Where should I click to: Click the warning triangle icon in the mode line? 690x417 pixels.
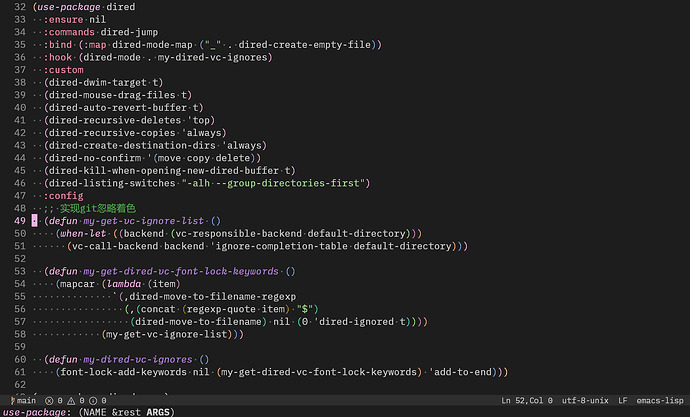[x=71, y=401]
